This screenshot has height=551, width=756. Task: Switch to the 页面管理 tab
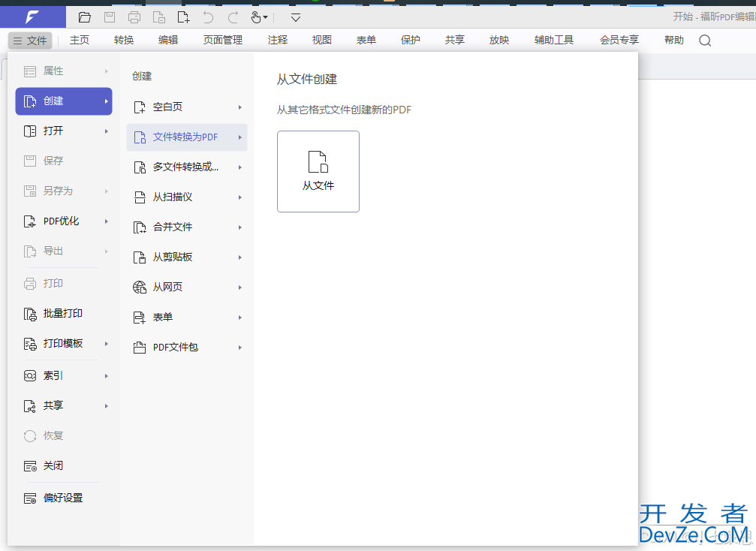223,41
